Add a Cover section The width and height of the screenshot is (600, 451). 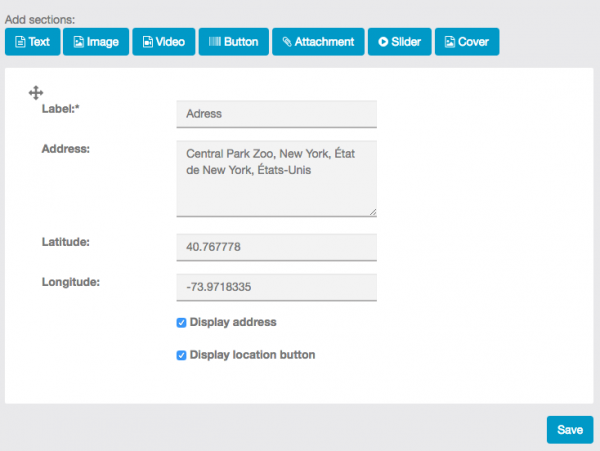click(x=466, y=42)
